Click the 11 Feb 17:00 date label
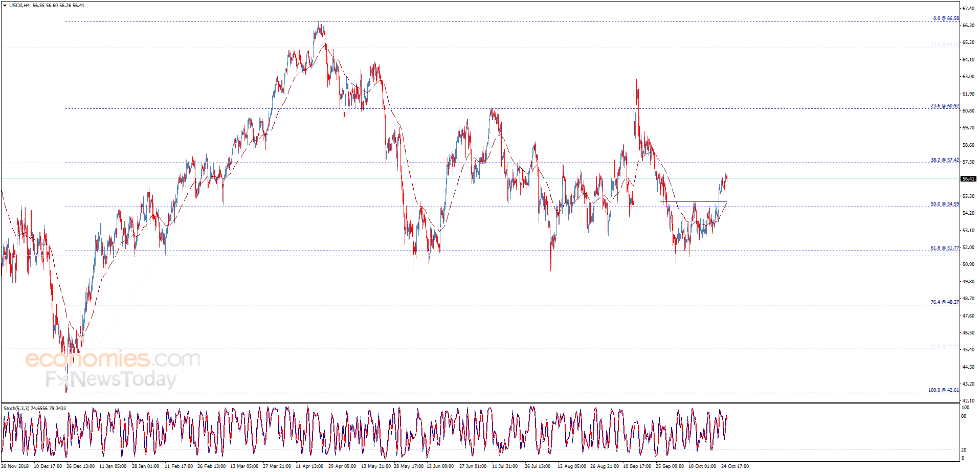The height and width of the screenshot is (472, 980). coord(179,466)
